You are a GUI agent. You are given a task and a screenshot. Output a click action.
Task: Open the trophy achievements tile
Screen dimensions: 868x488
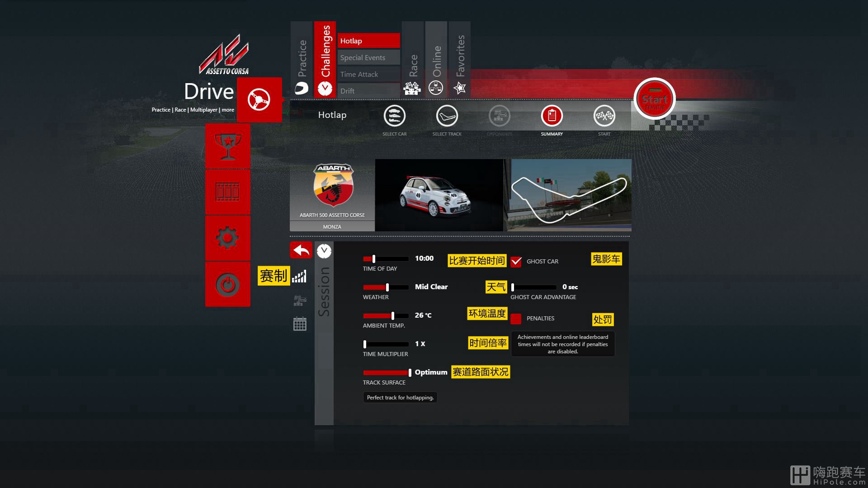click(227, 146)
